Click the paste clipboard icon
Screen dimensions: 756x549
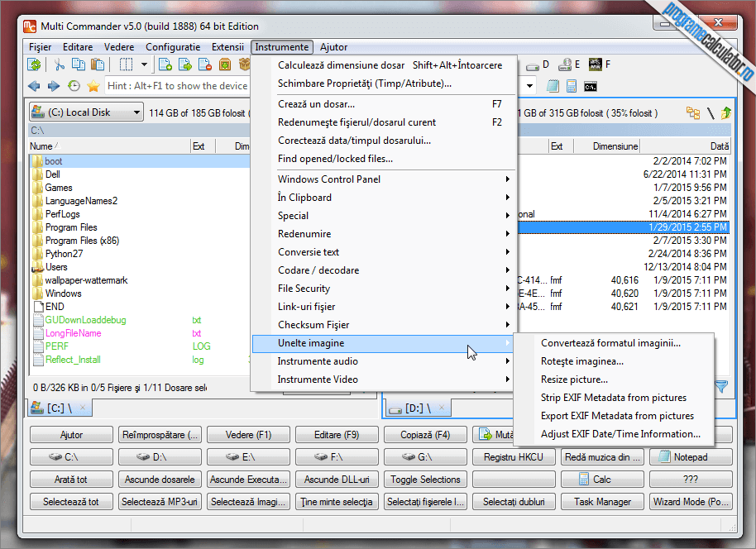tap(98, 64)
